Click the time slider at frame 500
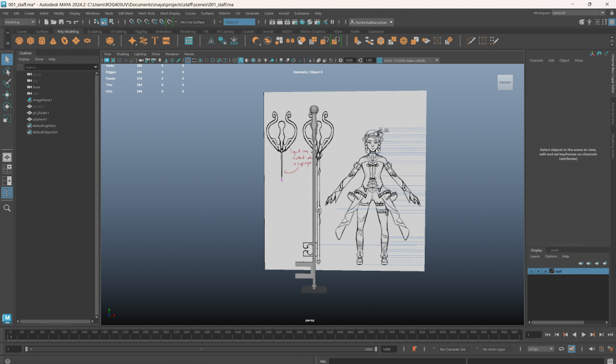Screen dimensions: 616x364 pos(269,335)
